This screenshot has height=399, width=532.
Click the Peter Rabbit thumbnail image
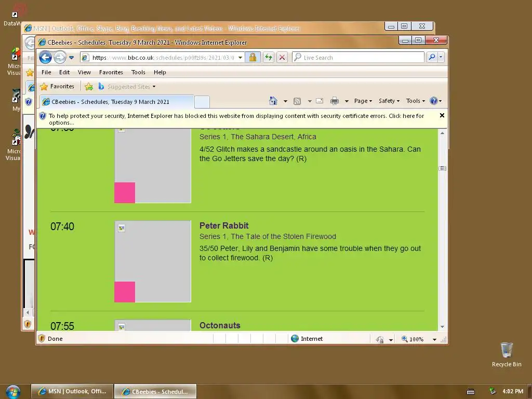pyautogui.click(x=153, y=261)
